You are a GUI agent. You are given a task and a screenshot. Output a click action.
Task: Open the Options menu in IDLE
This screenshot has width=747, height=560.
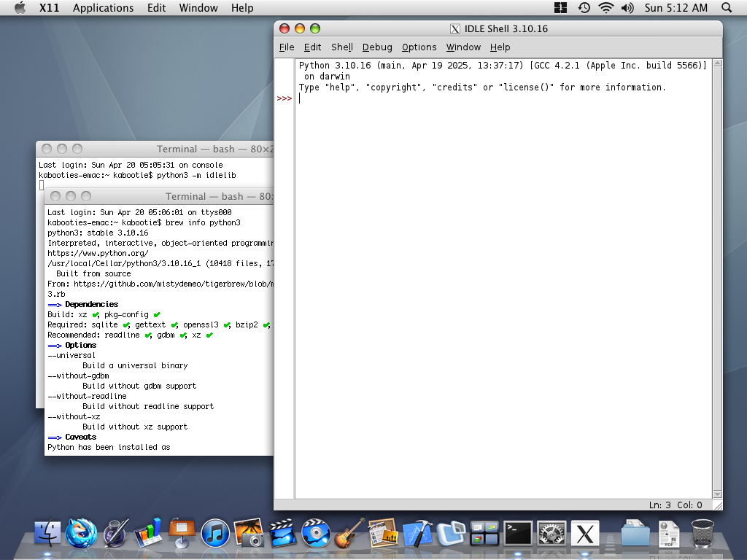pos(419,47)
